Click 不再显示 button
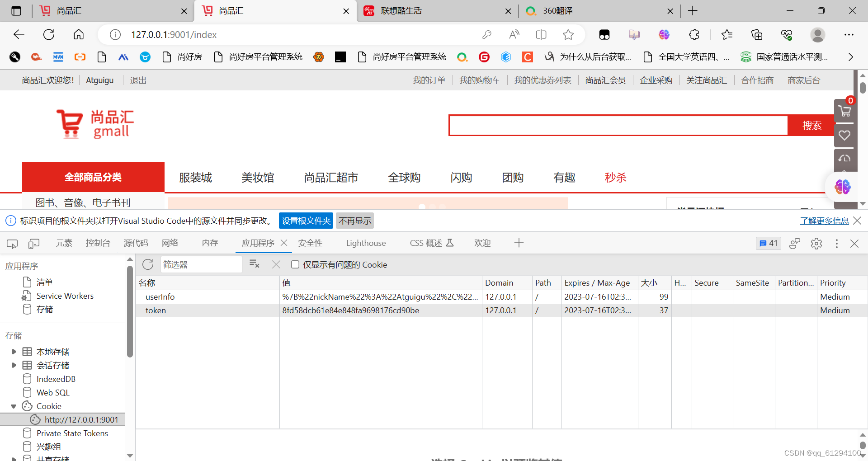868x461 pixels. [x=355, y=221]
